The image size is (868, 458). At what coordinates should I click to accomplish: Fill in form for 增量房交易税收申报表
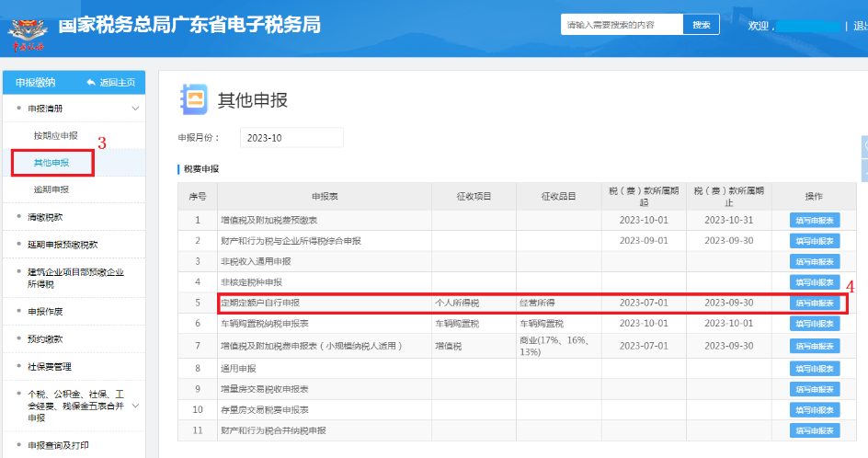tap(815, 389)
